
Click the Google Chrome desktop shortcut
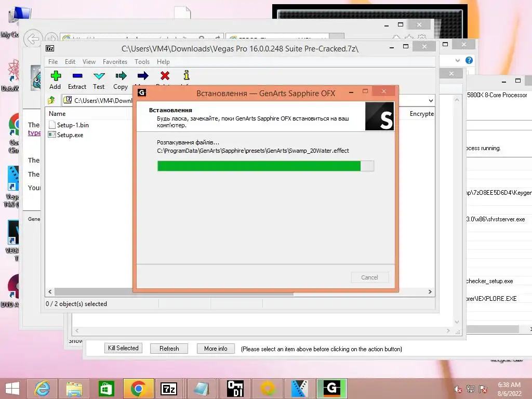pyautogui.click(x=14, y=132)
